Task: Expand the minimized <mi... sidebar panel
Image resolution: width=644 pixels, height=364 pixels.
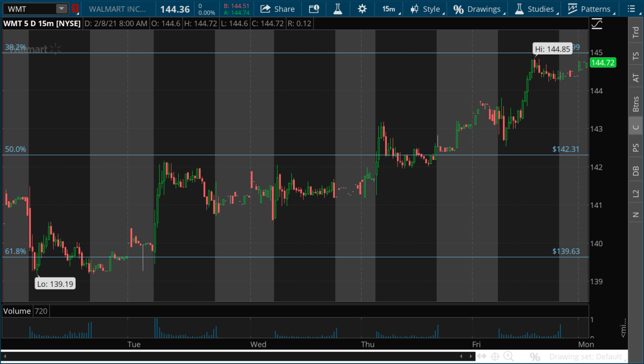Action: pos(624,328)
